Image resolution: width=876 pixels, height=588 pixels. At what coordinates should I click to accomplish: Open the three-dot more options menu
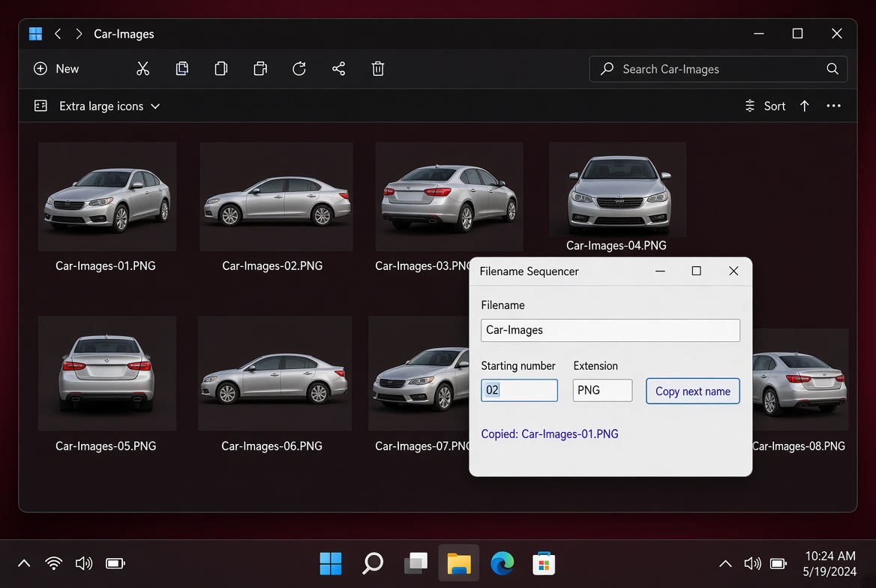click(833, 106)
